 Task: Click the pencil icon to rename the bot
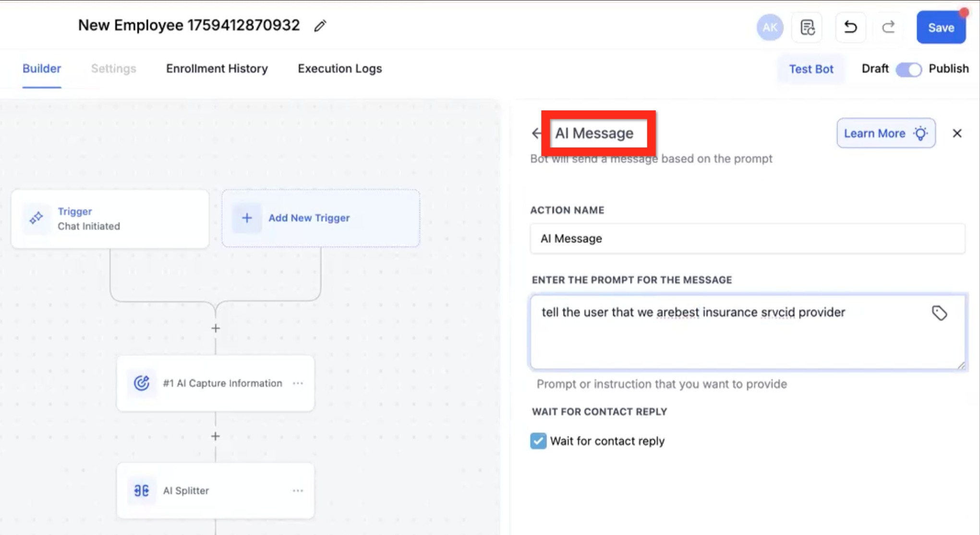point(320,26)
